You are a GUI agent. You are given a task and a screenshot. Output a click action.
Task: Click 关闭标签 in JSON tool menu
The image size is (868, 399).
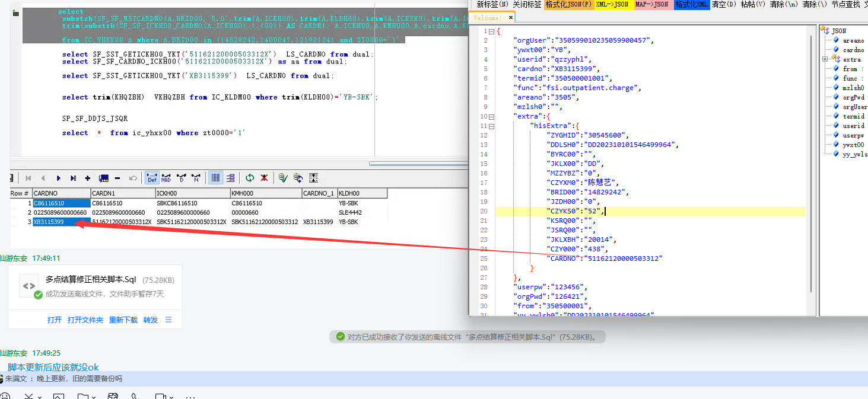[x=527, y=4]
